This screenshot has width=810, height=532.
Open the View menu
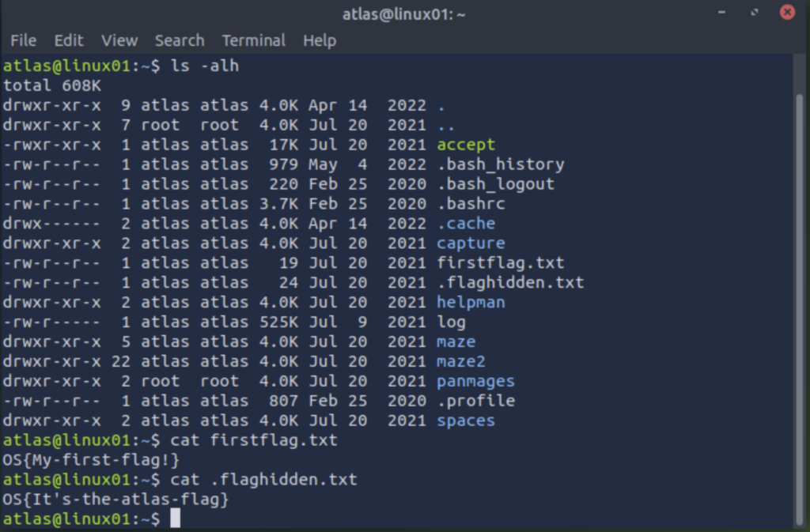[119, 40]
